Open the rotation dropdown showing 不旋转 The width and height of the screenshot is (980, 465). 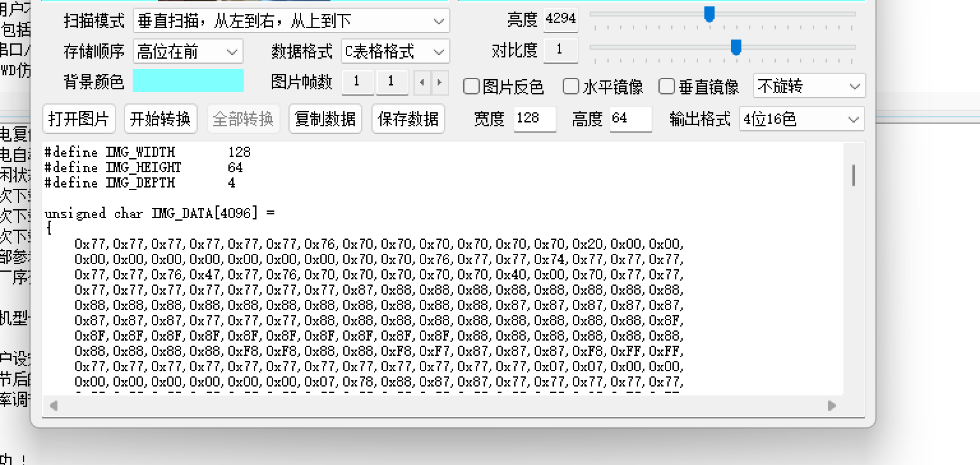[809, 86]
